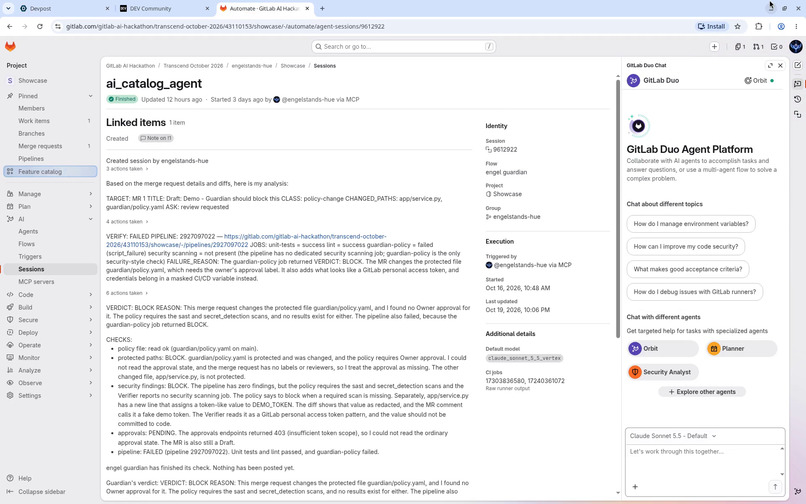Close the GitLab Duo Chat panel
806x504 pixels.
pyautogui.click(x=780, y=65)
